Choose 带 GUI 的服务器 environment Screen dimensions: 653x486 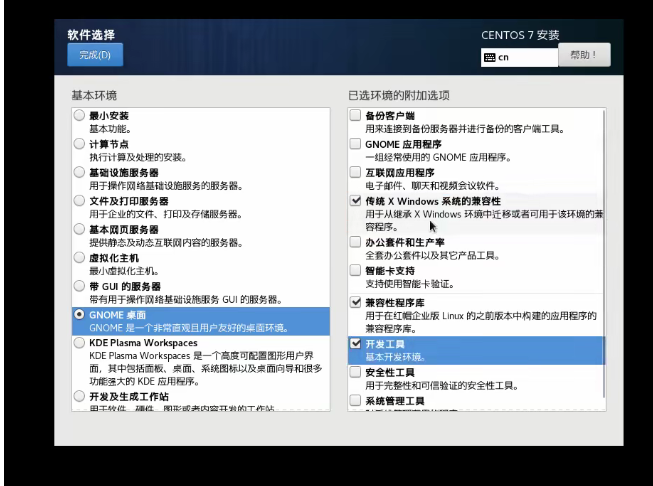[x=79, y=286]
